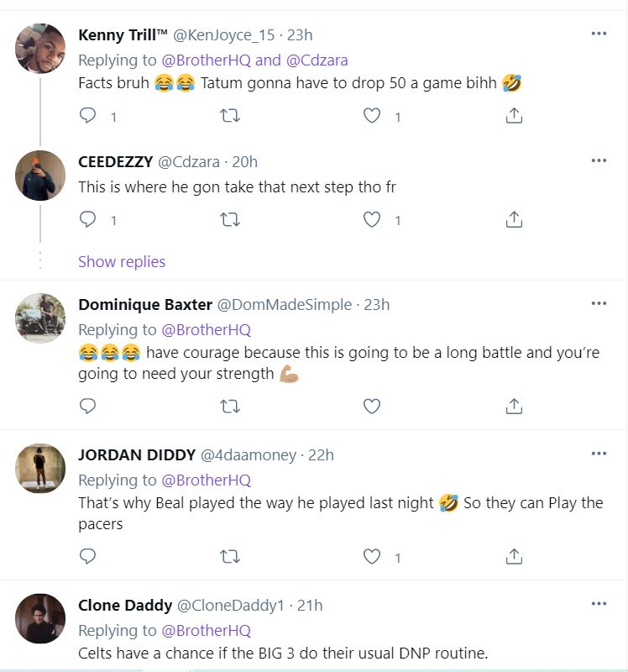Image resolution: width=628 pixels, height=672 pixels.
Task: Retweet JORDAN DIDDY's tweet
Action: point(229,556)
